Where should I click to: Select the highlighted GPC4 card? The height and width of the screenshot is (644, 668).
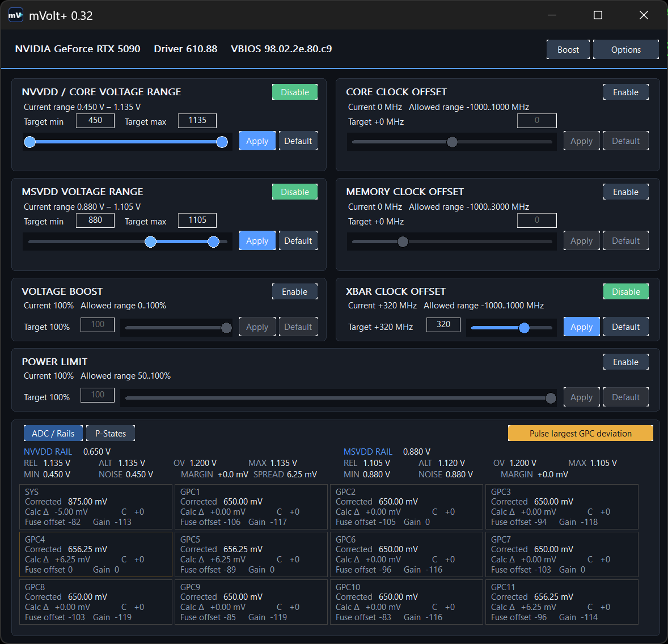tap(96, 554)
